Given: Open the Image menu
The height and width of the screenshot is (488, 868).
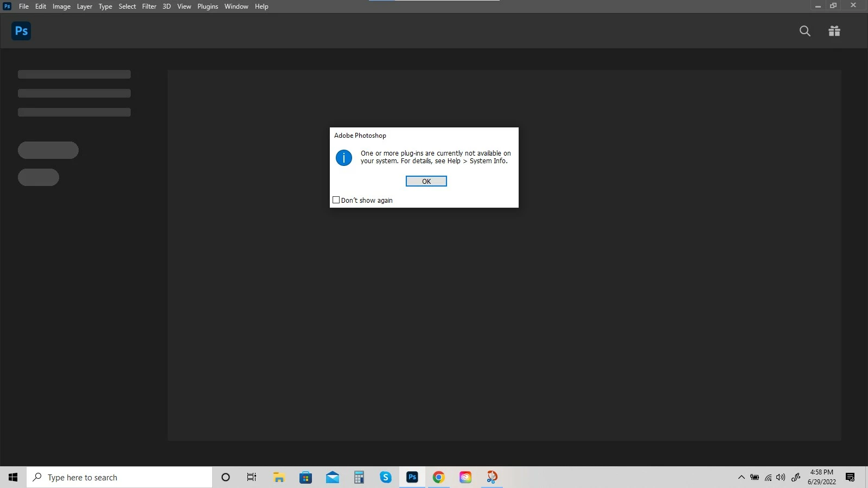Looking at the screenshot, I should [61, 7].
